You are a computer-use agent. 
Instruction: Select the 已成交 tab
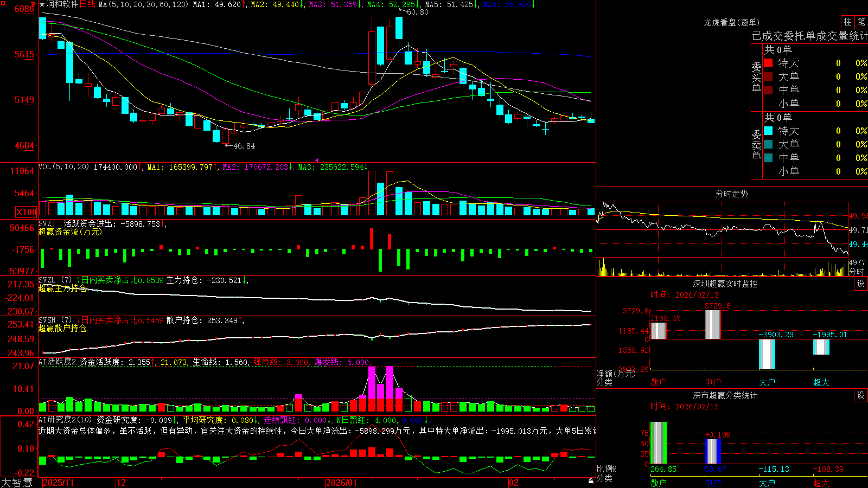pos(768,36)
